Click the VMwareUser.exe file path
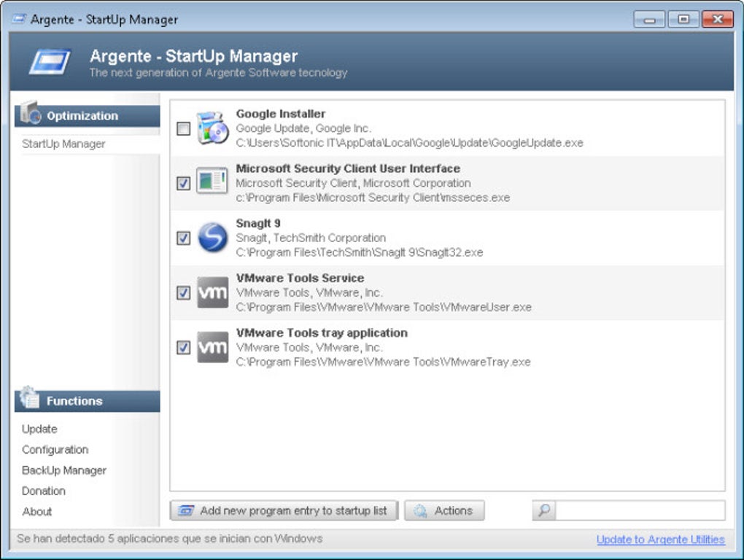This screenshot has height=560, width=744. click(x=384, y=307)
